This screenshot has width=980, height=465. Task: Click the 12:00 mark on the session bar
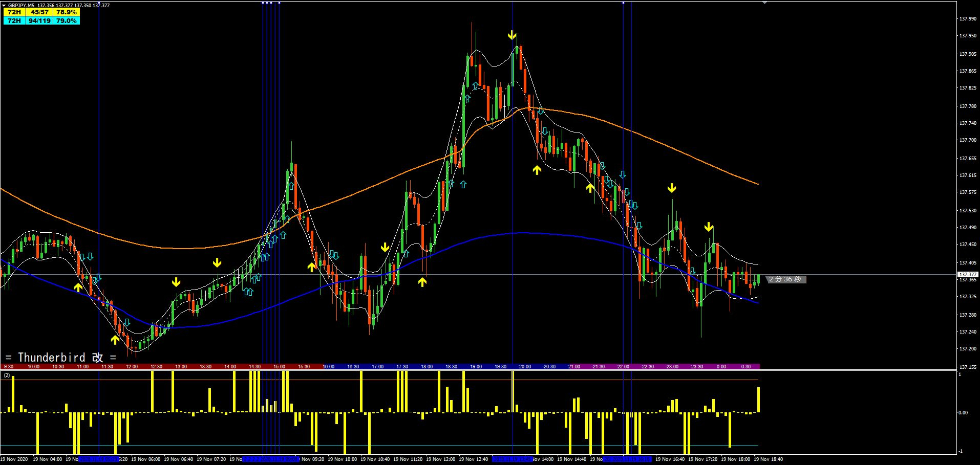pyautogui.click(x=132, y=367)
